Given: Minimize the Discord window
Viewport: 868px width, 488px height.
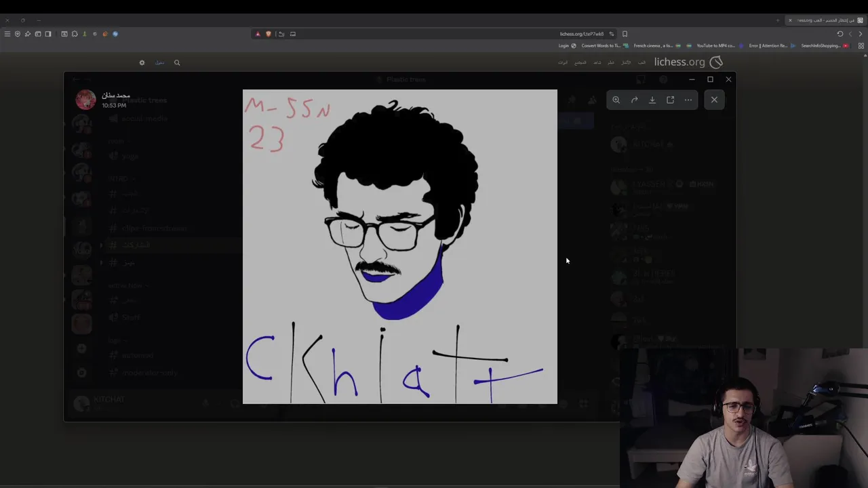Looking at the screenshot, I should click(x=692, y=79).
